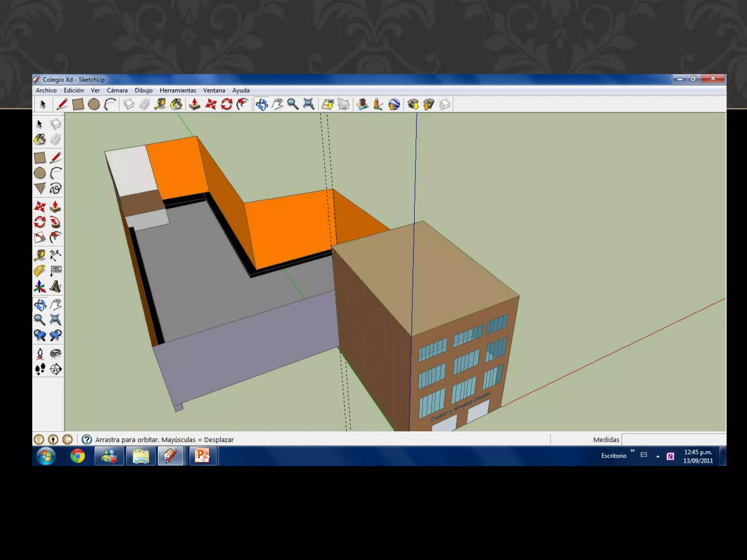Select the Zoom Extents toolbar icon

309,105
